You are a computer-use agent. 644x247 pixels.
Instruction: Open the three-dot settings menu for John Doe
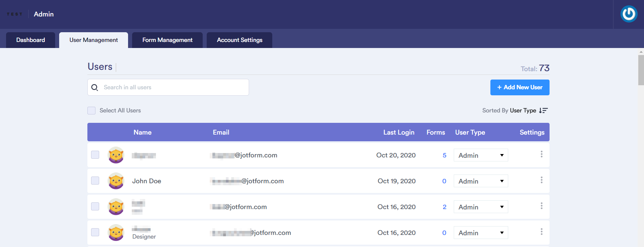(x=541, y=180)
